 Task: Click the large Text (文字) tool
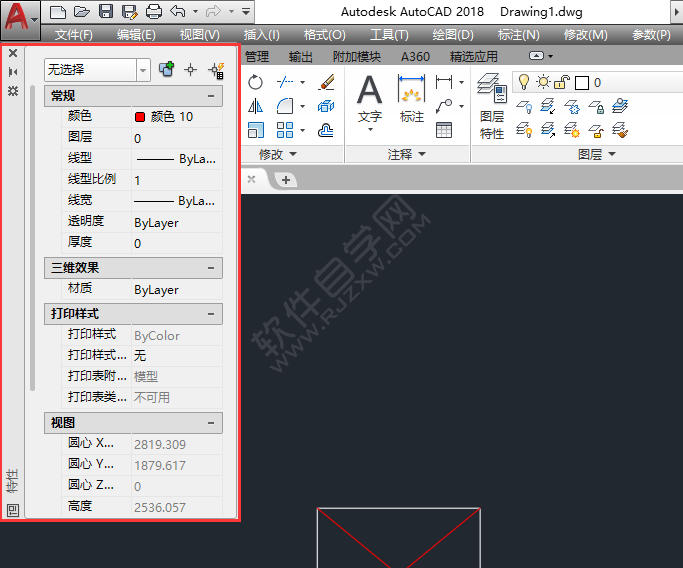(x=370, y=102)
